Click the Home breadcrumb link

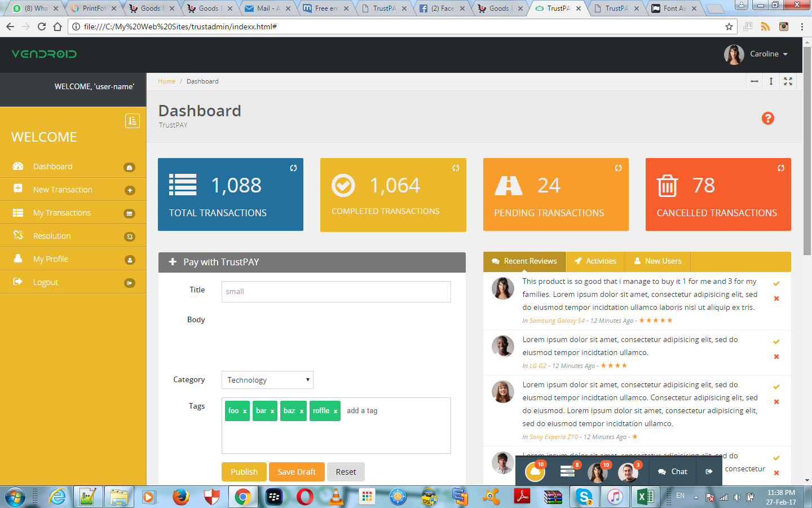166,81
